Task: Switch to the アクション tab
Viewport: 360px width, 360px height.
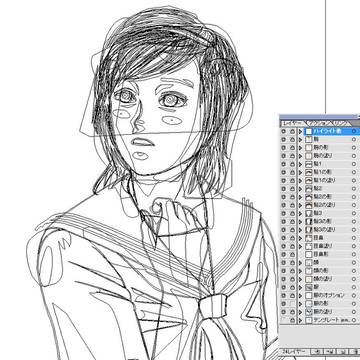Action: [319, 123]
